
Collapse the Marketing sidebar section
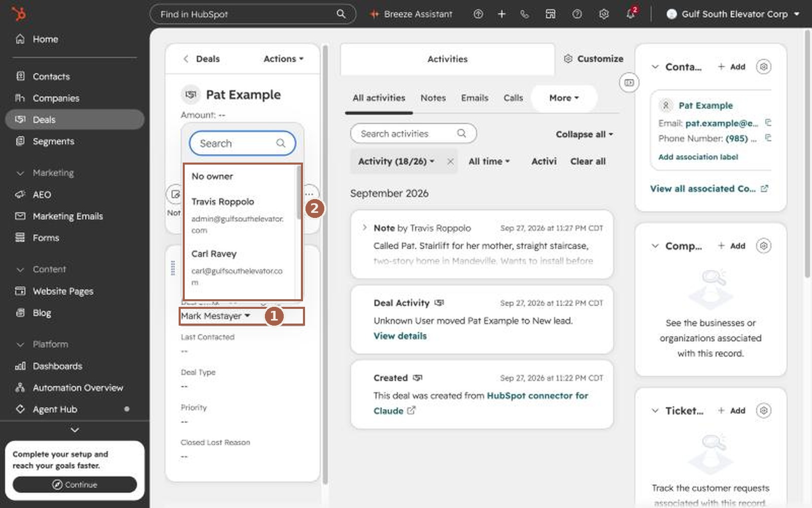tap(20, 173)
